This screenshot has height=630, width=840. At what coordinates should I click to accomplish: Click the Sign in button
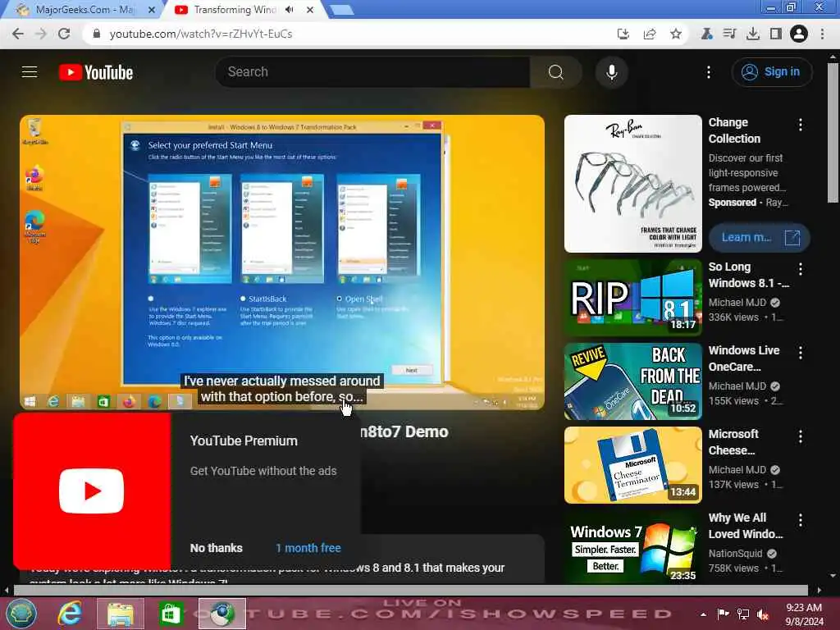771,72
